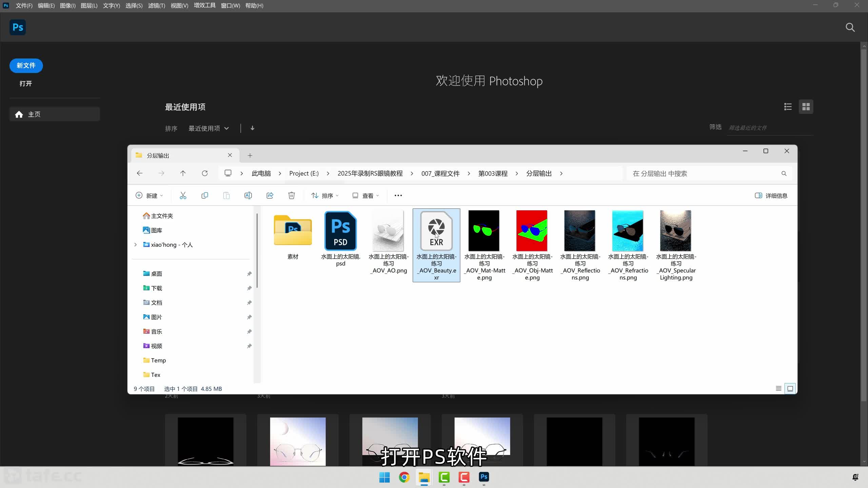Click the copy icon in Explorer toolbar
This screenshot has height=488, width=868.
(204, 196)
